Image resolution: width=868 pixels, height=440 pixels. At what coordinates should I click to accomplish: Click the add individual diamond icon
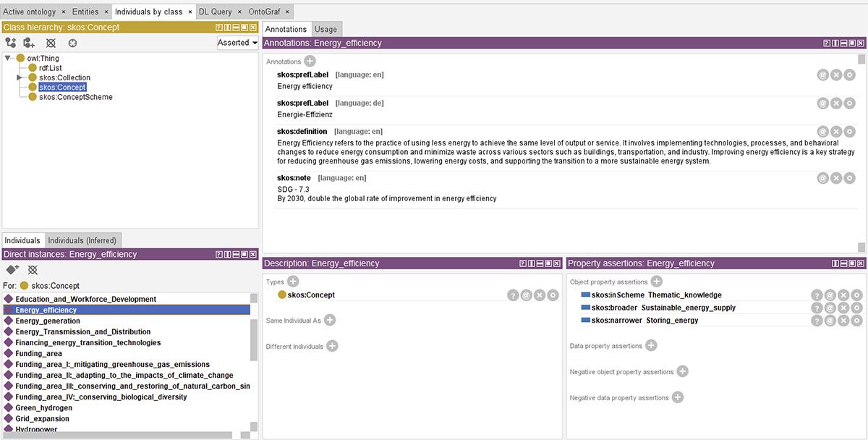pyautogui.click(x=11, y=269)
